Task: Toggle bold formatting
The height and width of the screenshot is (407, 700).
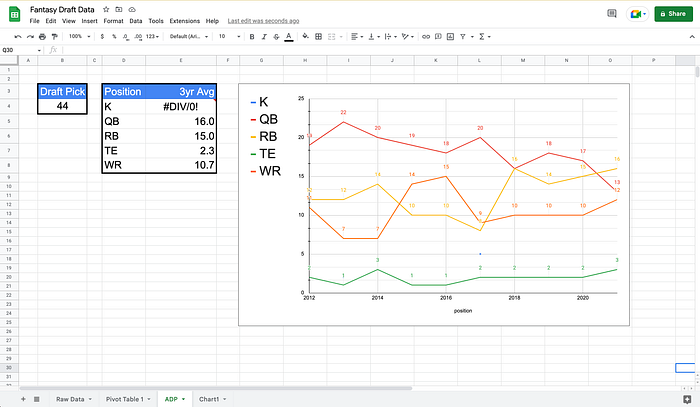Action: 252,37
